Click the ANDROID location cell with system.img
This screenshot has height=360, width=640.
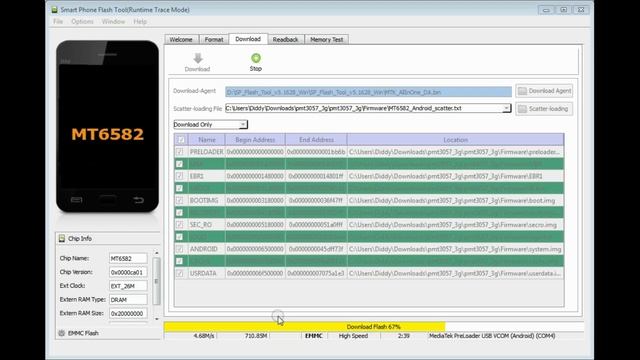[x=456, y=249]
